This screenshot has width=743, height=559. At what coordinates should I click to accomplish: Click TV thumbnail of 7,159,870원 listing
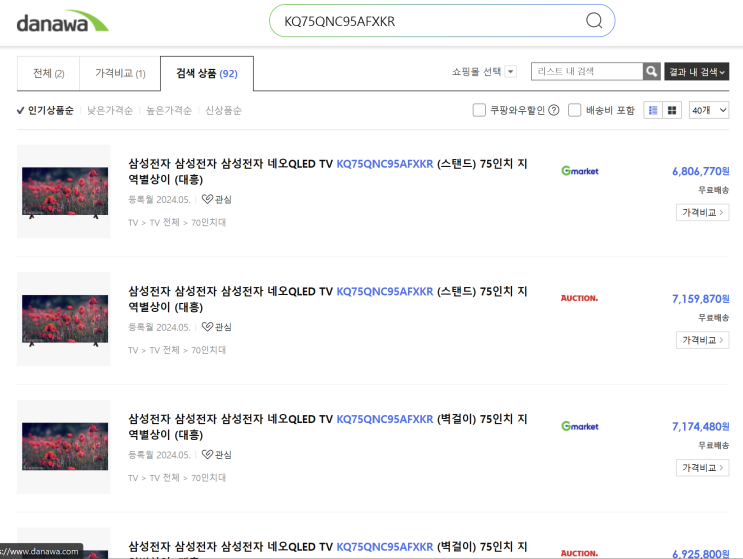64,319
